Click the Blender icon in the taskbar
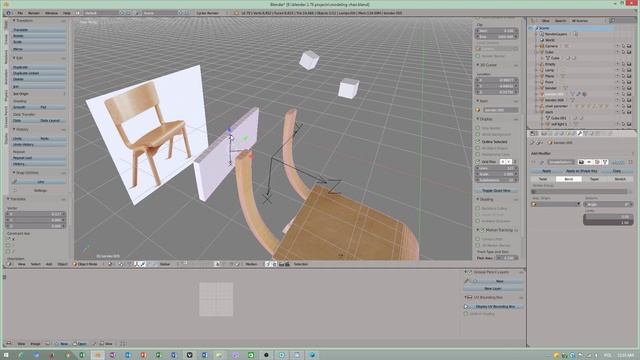 [x=97, y=355]
